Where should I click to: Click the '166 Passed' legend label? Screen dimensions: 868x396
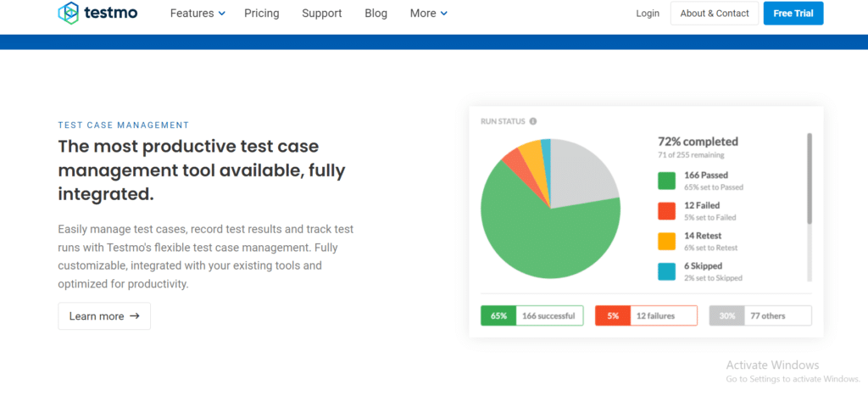pos(706,175)
